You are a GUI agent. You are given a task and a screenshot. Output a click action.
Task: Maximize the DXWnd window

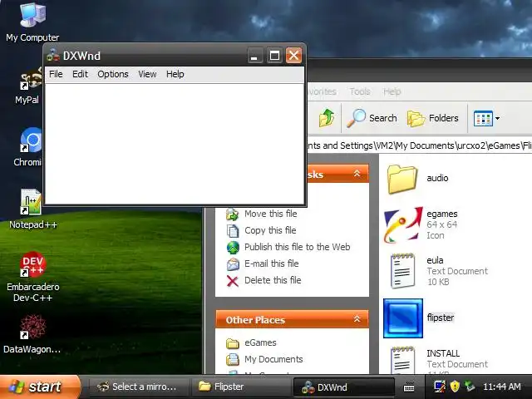tap(274, 56)
